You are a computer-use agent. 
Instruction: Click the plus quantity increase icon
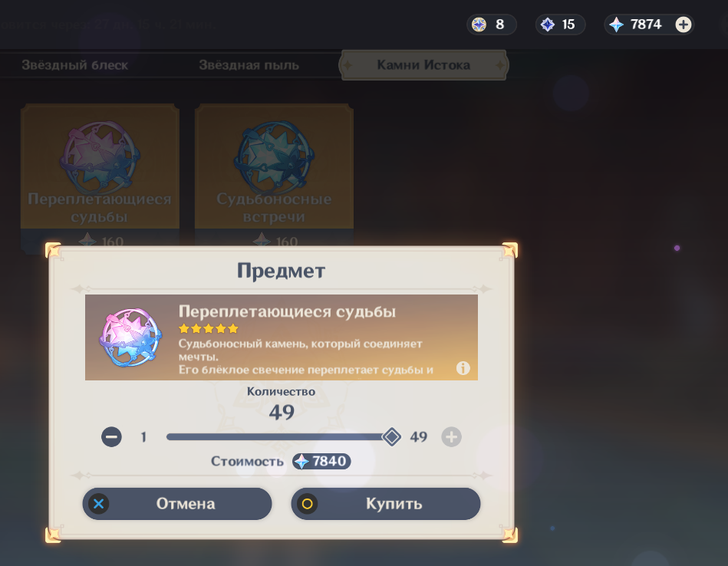[451, 437]
